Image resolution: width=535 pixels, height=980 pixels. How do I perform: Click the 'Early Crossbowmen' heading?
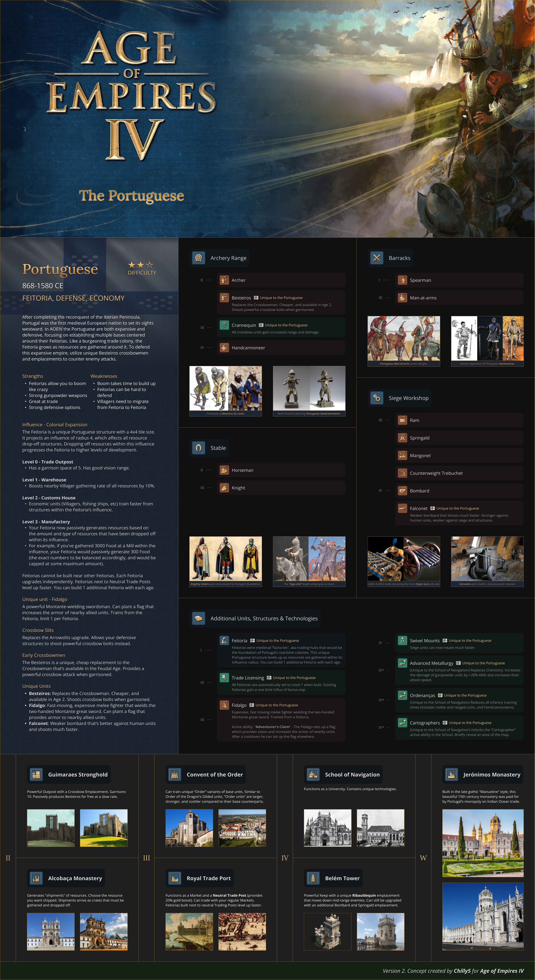point(44,655)
